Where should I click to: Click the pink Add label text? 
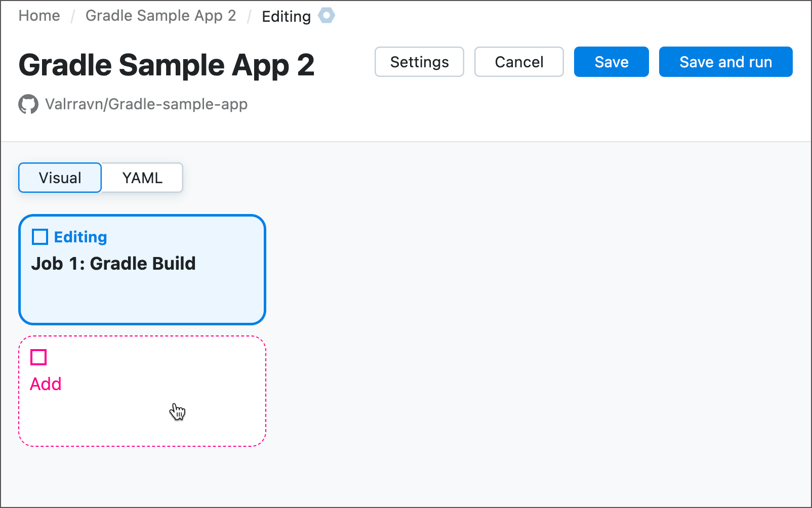click(x=46, y=384)
